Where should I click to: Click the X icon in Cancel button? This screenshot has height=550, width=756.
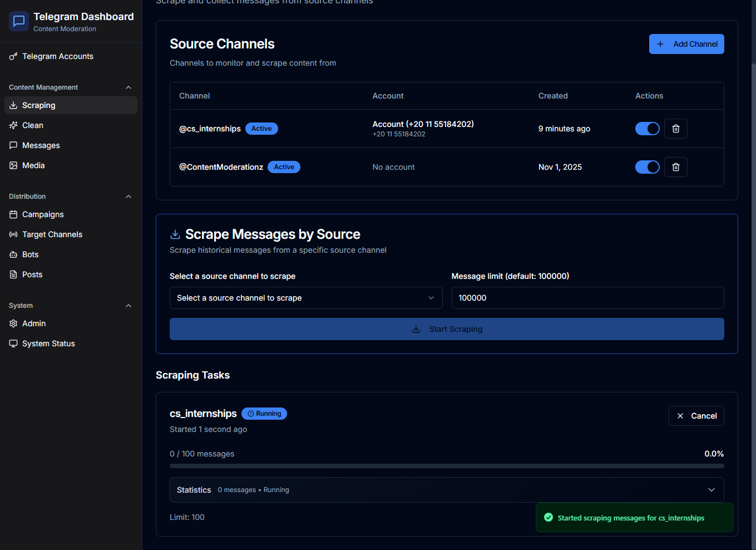coord(680,416)
